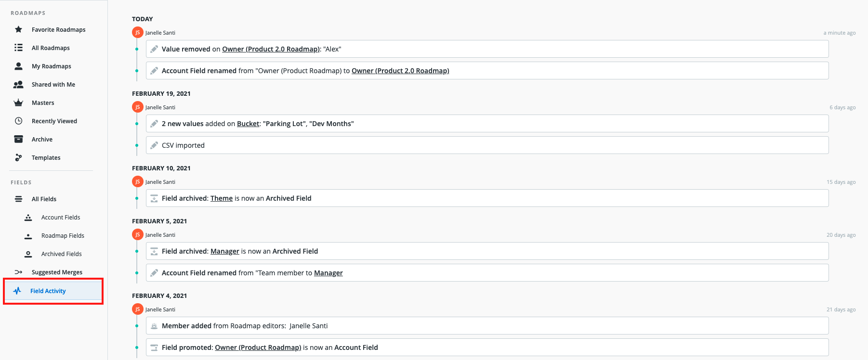Select Roadmap Fields in sidebar
The image size is (868, 360).
pos(63,235)
